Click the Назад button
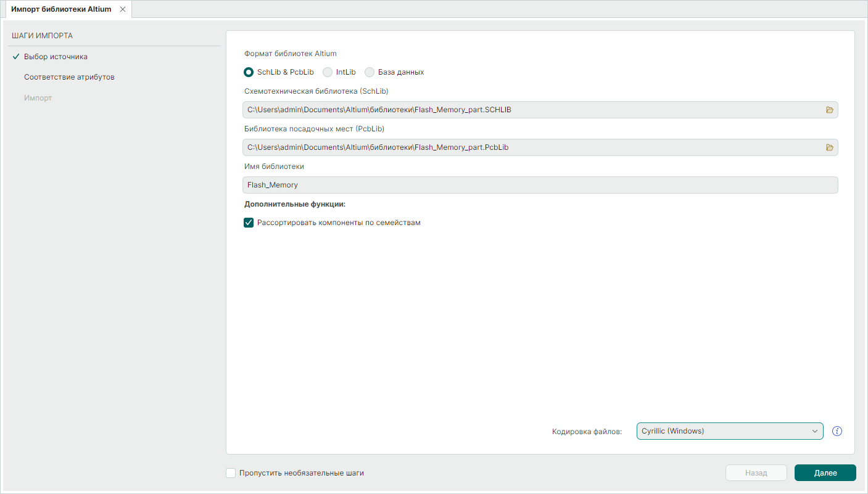Image resolution: width=868 pixels, height=494 pixels. (756, 473)
